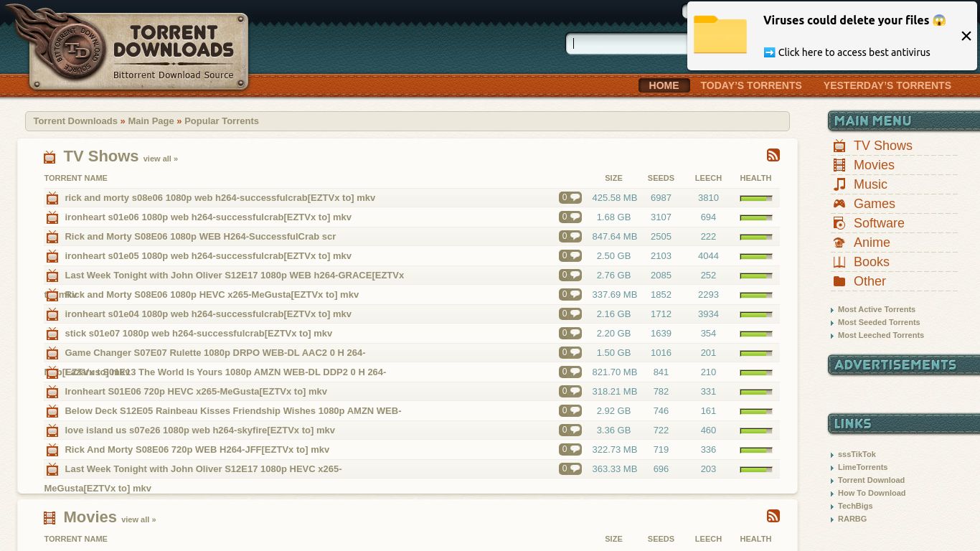Click the antivirus ad folder icon

720,34
